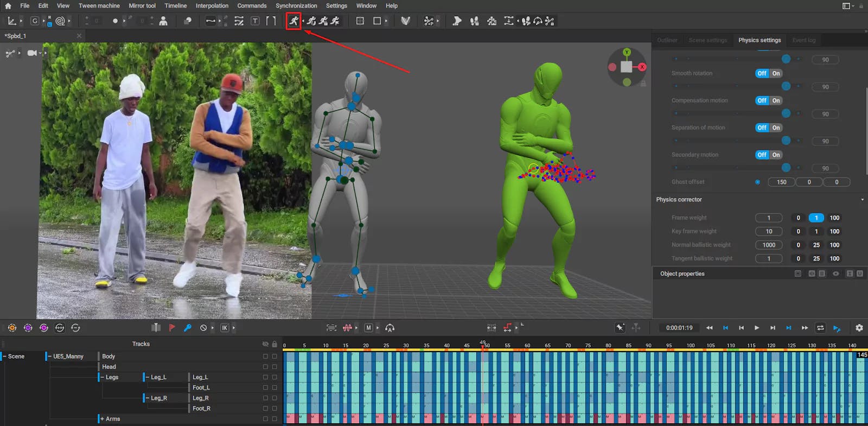Switch to the Event log tab
Screen dimensions: 868x426
click(803, 40)
